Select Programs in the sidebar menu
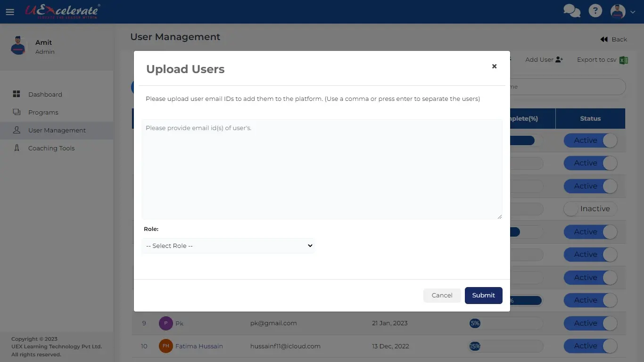 pyautogui.click(x=44, y=112)
